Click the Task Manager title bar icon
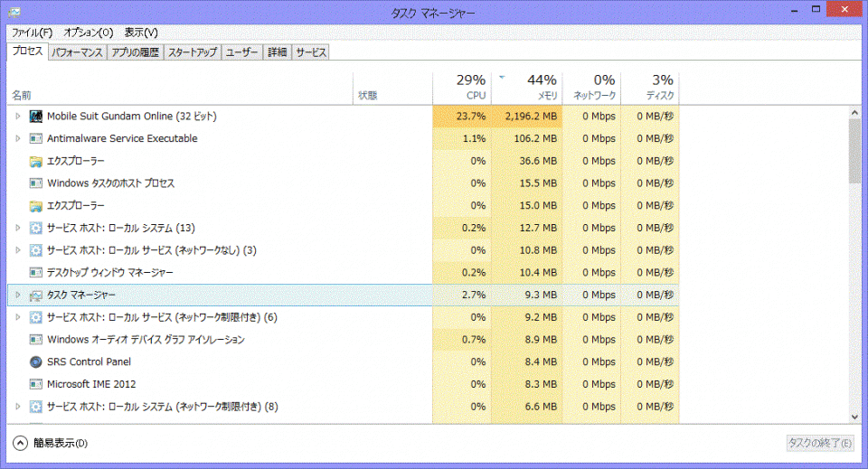868x469 pixels. [14, 12]
